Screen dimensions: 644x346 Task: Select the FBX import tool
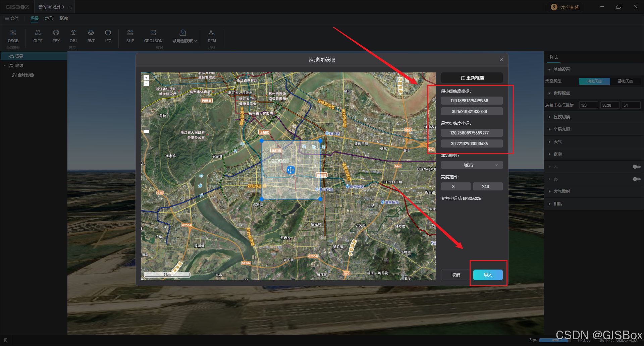pos(56,36)
